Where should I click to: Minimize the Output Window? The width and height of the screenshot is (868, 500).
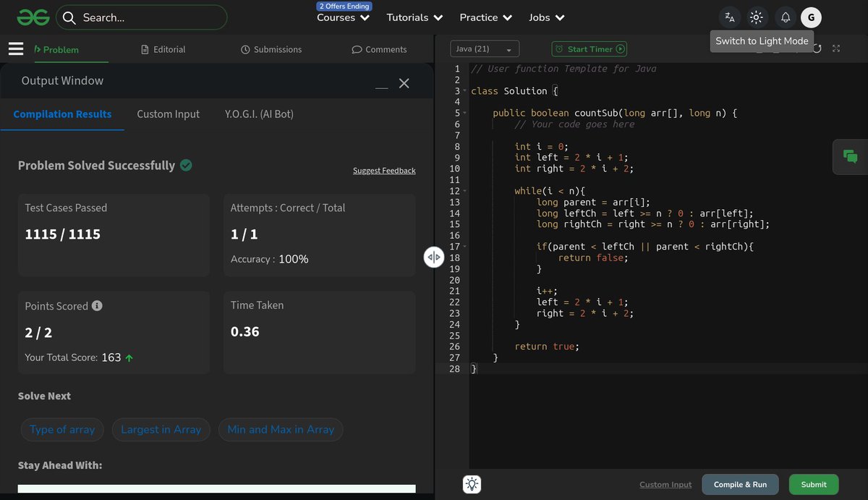point(381,88)
